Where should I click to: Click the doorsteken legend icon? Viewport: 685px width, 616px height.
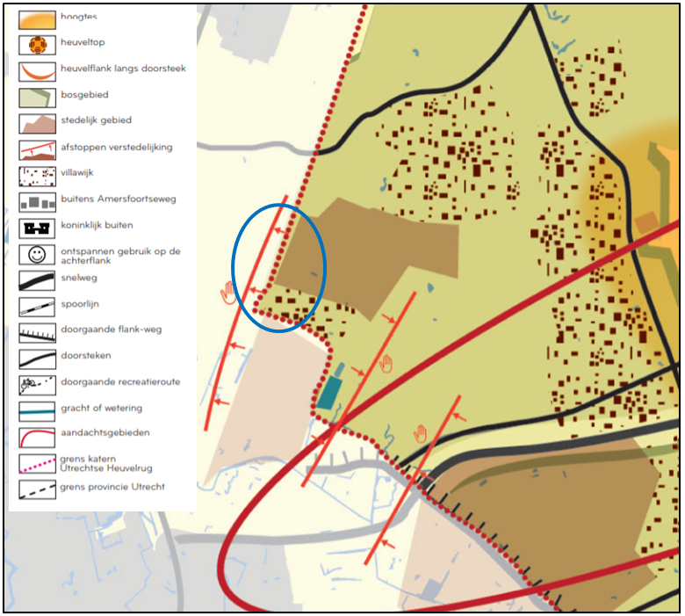pyautogui.click(x=37, y=359)
